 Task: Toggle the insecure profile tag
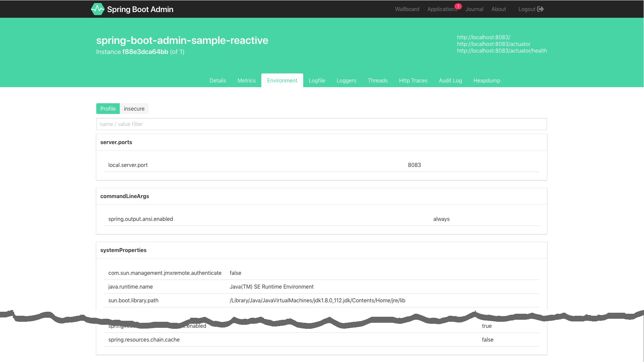[x=134, y=109]
